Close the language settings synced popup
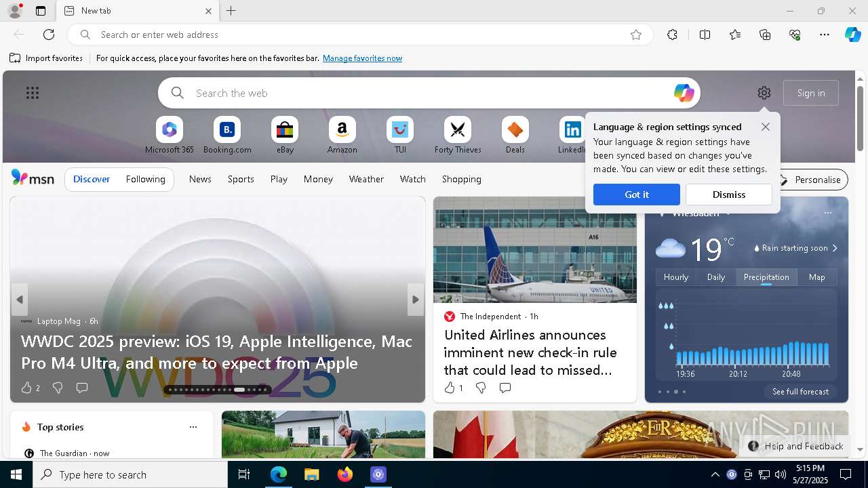Viewport: 868px width, 488px height. point(766,127)
